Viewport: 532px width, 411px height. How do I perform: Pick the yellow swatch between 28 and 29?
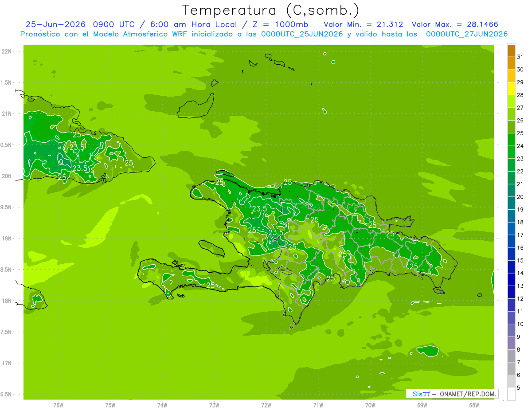pos(511,89)
